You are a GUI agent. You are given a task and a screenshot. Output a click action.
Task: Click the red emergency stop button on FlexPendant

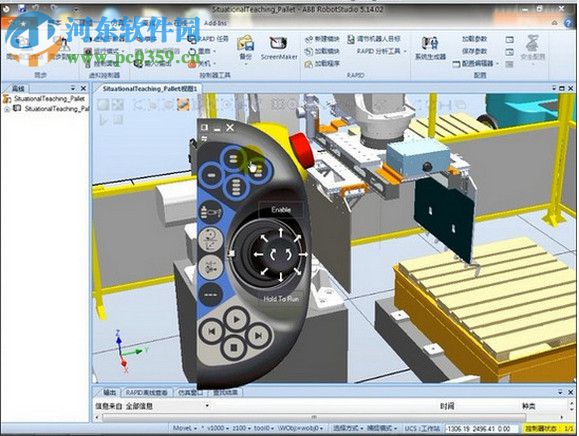301,151
